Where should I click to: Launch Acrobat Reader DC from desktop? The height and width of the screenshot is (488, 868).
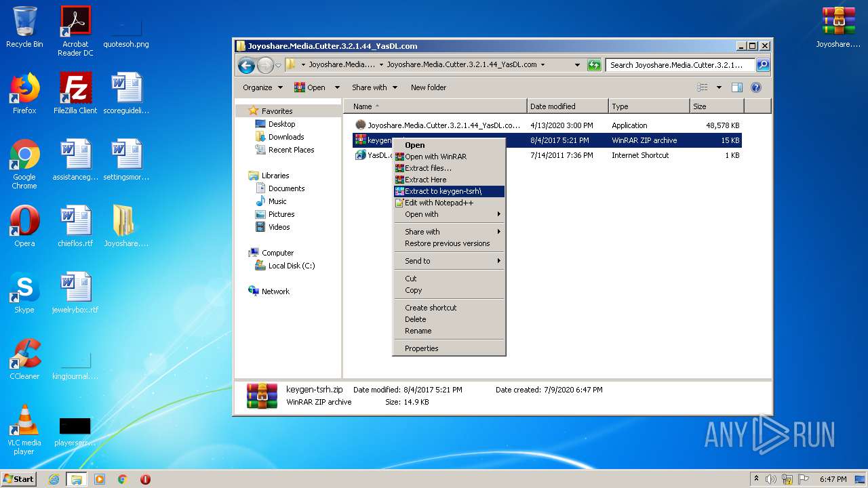pos(75,31)
